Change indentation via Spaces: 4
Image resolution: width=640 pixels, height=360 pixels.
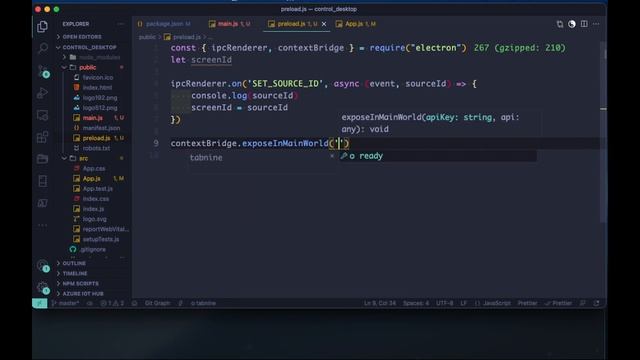click(x=416, y=303)
